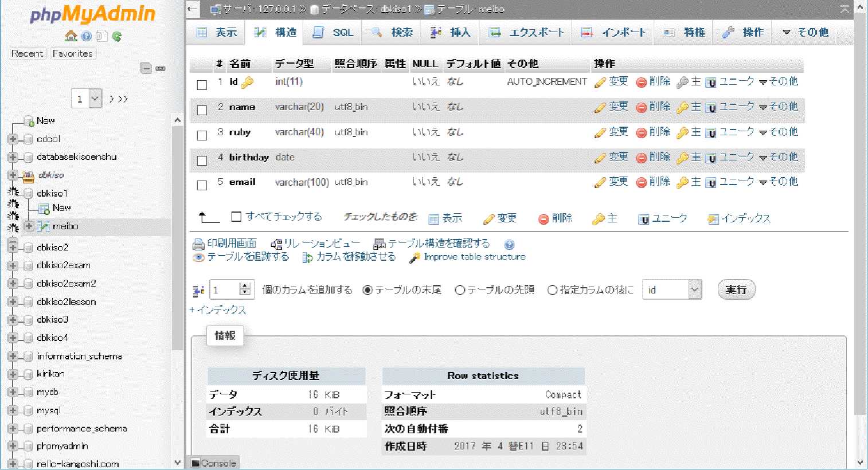Click the collapse all icon in navigation panel

tap(146, 68)
